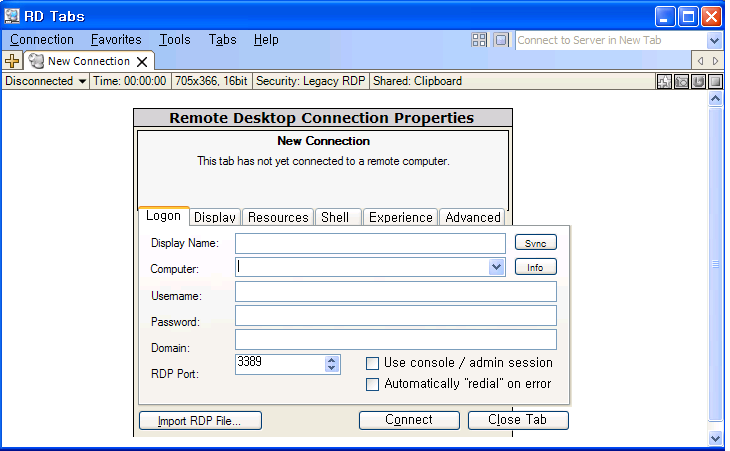The image size is (730, 451).
Task: Click the vertical scrollbar thumb
Action: (x=716, y=264)
